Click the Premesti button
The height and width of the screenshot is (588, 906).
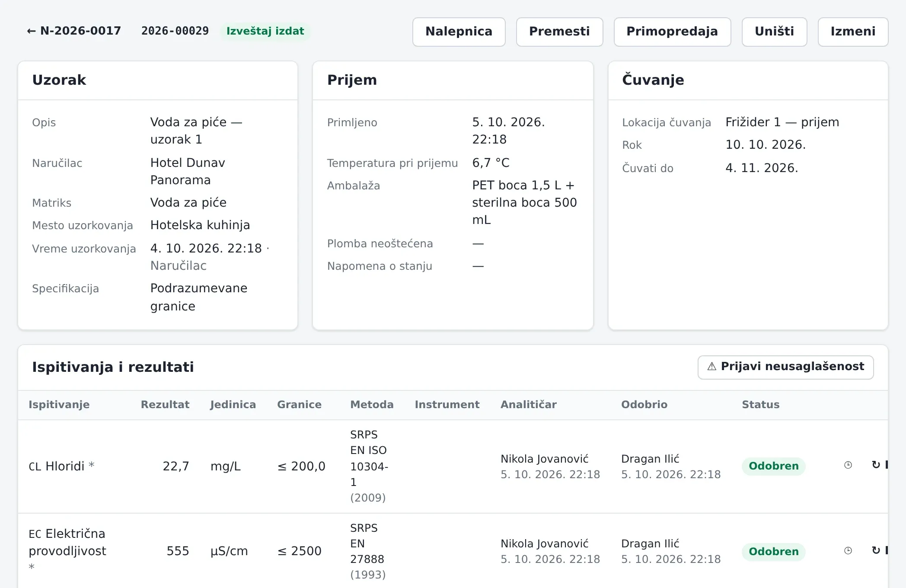point(559,32)
